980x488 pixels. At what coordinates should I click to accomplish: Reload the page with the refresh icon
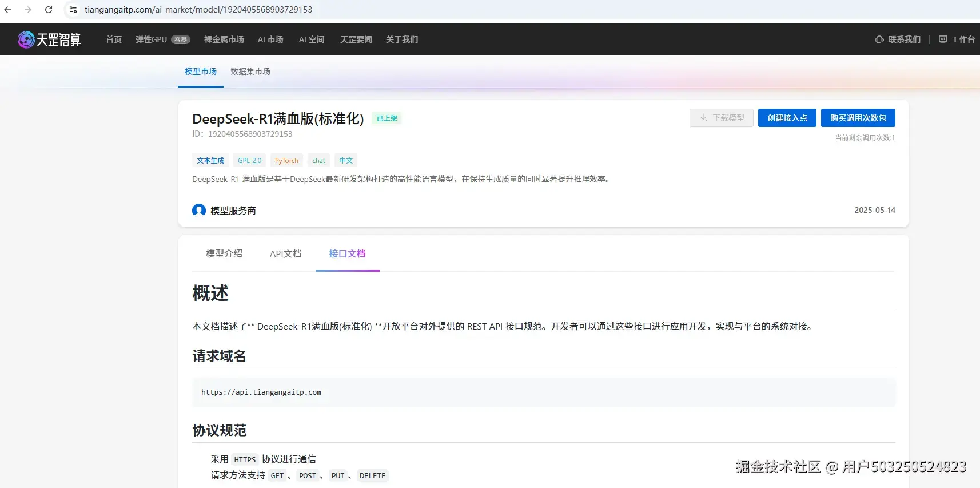[x=49, y=10]
